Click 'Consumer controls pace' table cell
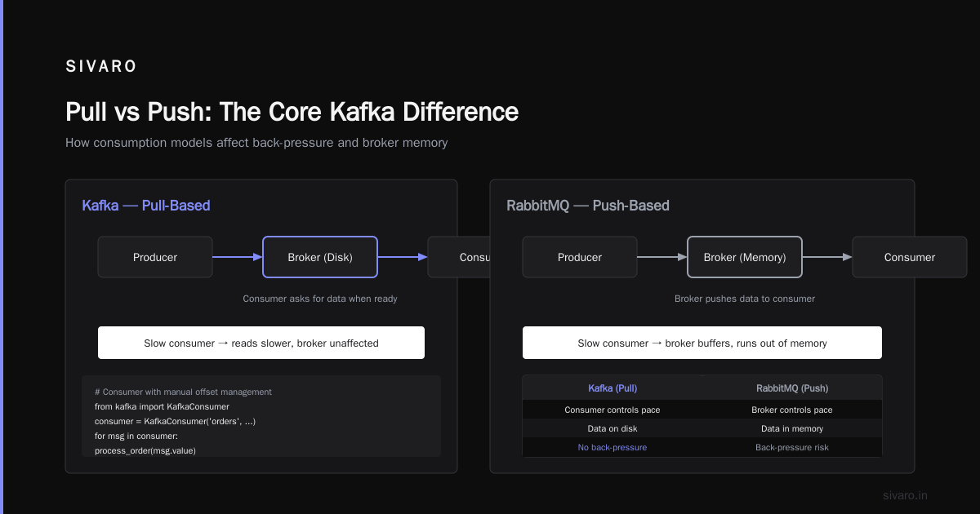This screenshot has width=980, height=514. [612, 410]
